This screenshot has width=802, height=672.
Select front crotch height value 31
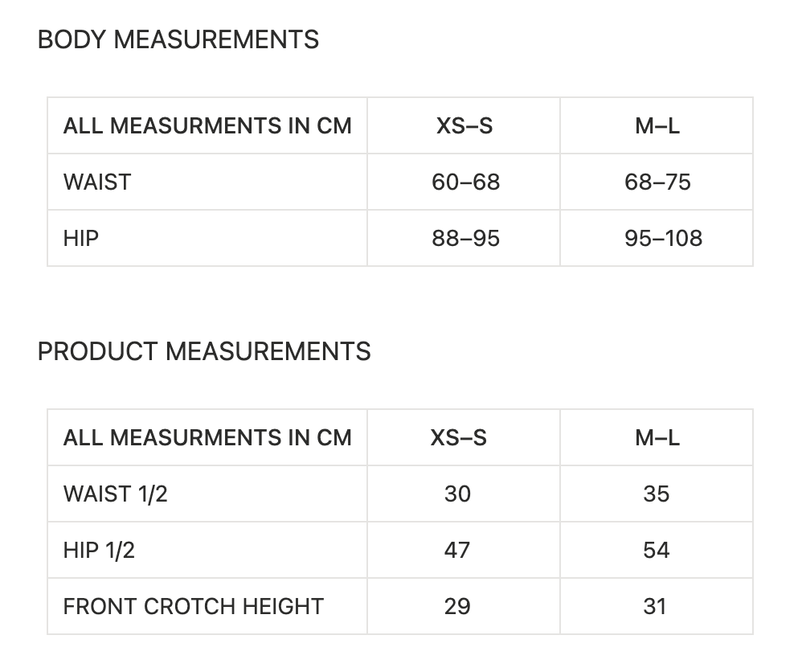pyautogui.click(x=655, y=607)
